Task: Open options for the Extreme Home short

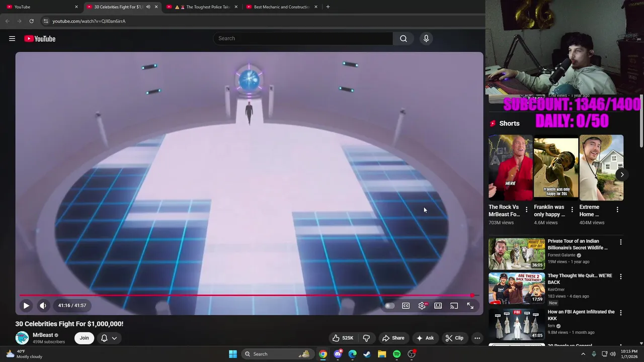Action: [x=617, y=210]
